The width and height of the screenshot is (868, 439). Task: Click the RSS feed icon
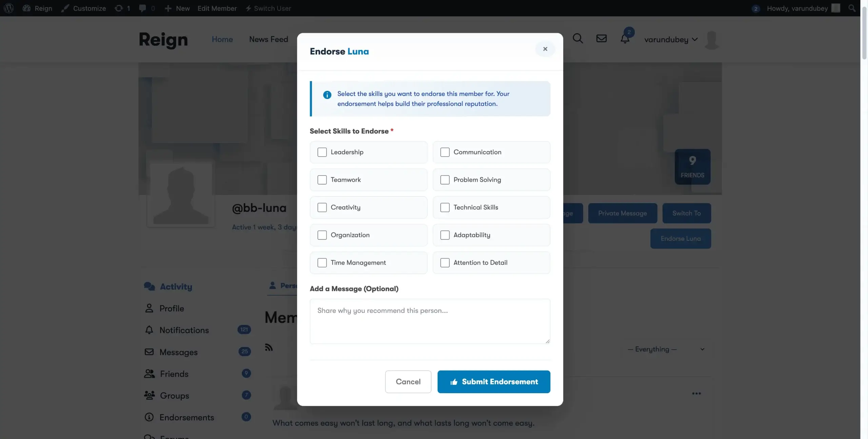[x=269, y=347]
